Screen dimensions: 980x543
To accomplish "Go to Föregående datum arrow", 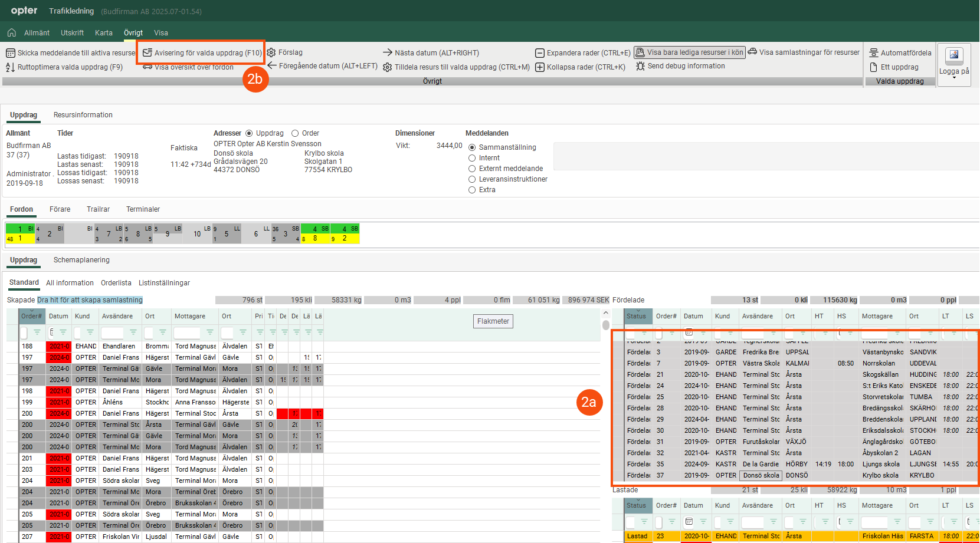I will coord(272,65).
